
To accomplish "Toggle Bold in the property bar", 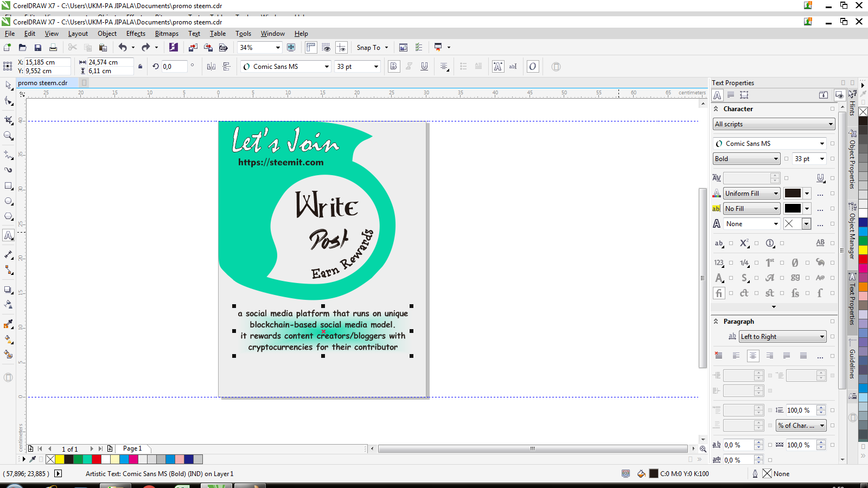I will 394,67.
